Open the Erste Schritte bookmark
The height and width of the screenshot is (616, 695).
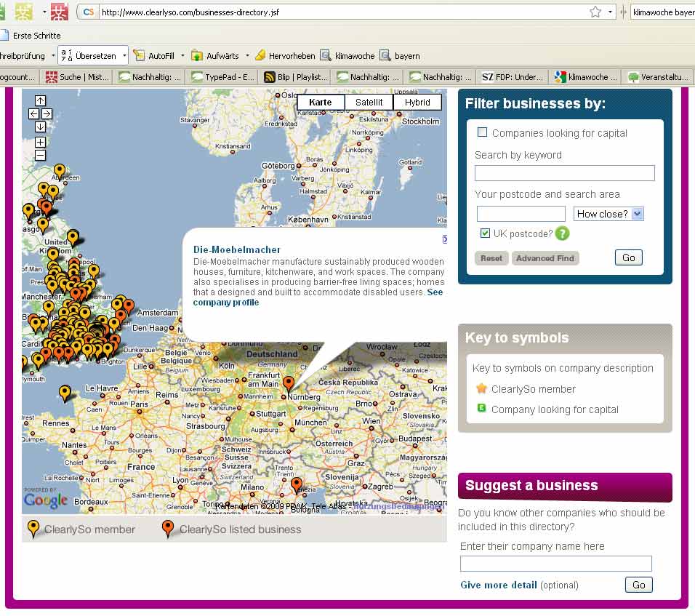coord(31,36)
